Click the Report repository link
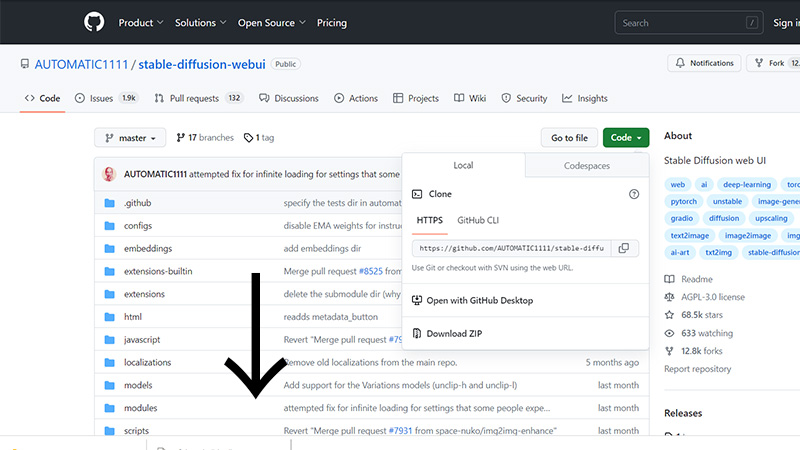 click(x=697, y=369)
